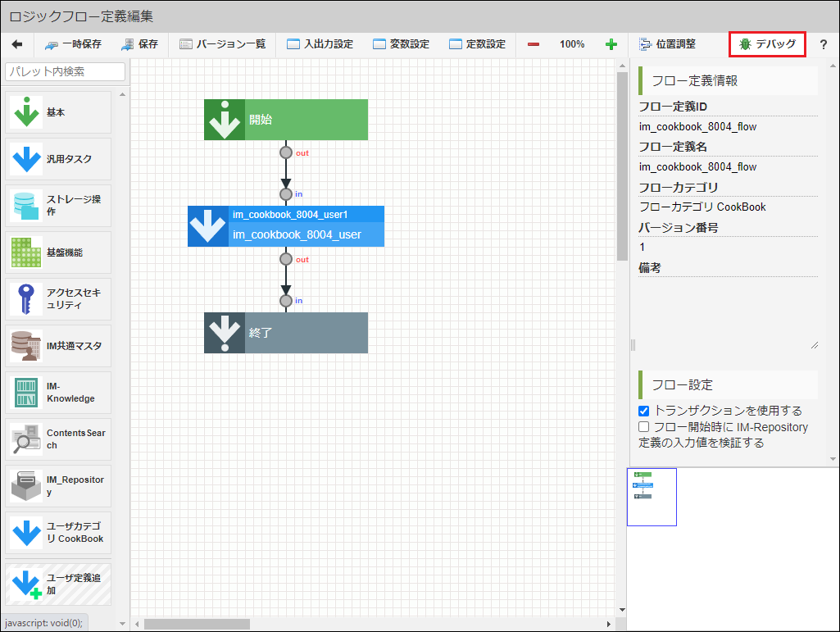Click the in port above 終了 node
840x632 pixels.
point(286,301)
